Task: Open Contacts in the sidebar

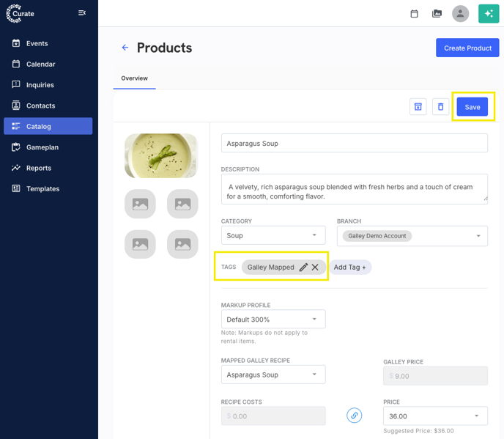Action: tap(48, 106)
